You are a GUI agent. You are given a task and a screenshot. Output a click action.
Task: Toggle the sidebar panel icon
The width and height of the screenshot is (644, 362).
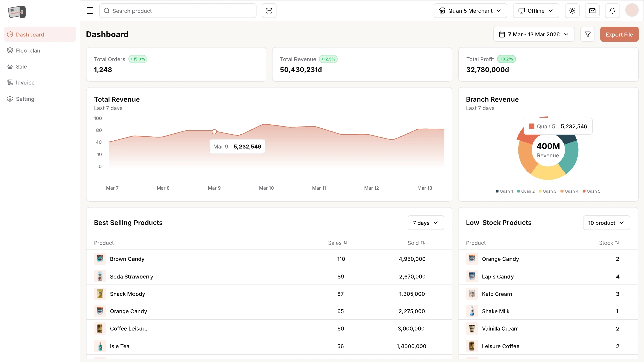coord(90,11)
